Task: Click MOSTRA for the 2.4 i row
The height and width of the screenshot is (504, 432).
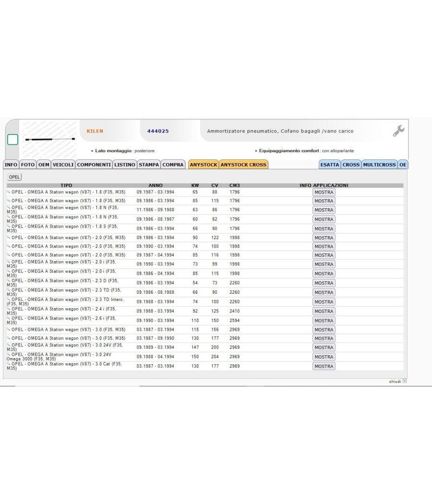Action: pyautogui.click(x=324, y=311)
